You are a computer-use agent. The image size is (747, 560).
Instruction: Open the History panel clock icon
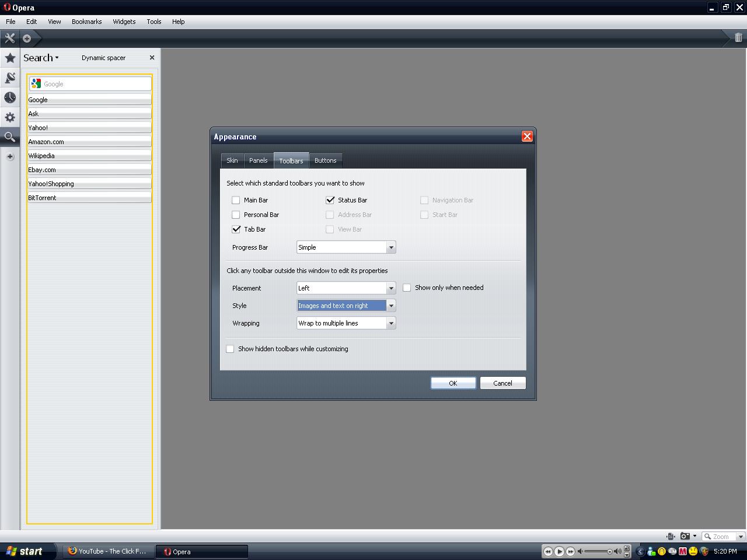pyautogui.click(x=10, y=97)
